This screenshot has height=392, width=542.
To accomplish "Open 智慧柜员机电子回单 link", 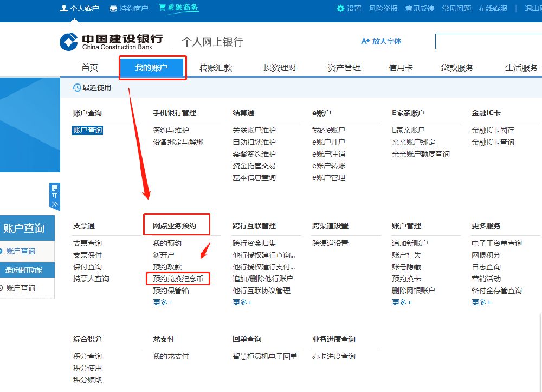I will click(x=265, y=356).
